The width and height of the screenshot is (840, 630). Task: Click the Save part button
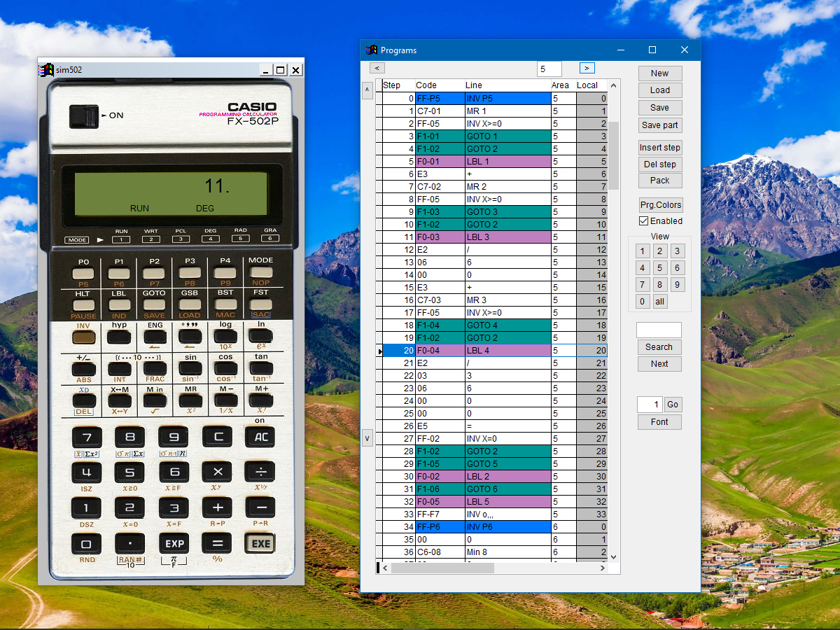659,125
